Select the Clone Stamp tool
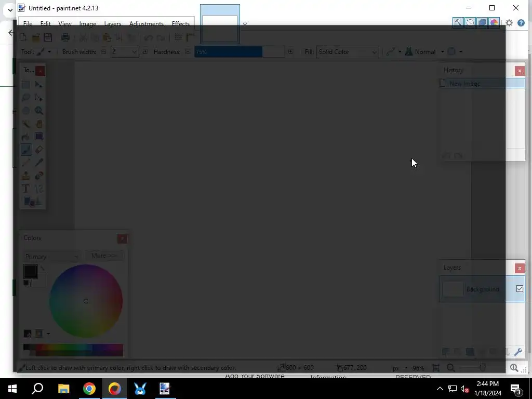532x399 pixels. coord(26,176)
